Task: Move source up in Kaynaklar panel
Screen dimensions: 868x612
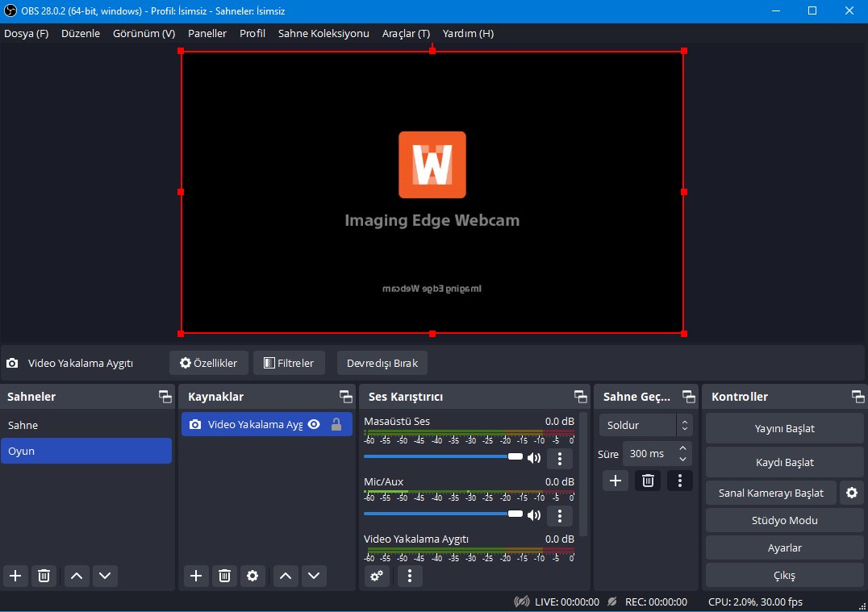Action: [x=286, y=576]
